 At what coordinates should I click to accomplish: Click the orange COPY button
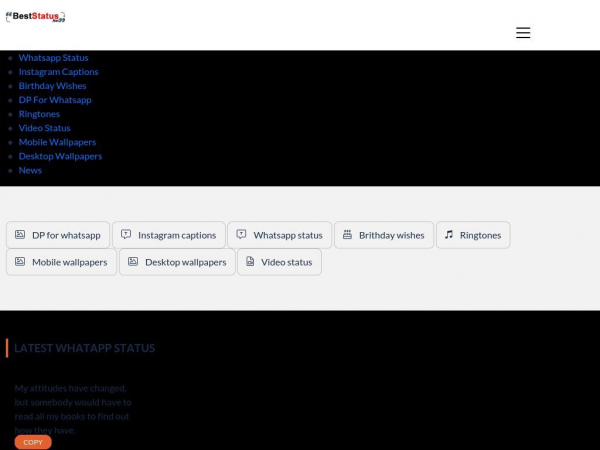[33, 442]
